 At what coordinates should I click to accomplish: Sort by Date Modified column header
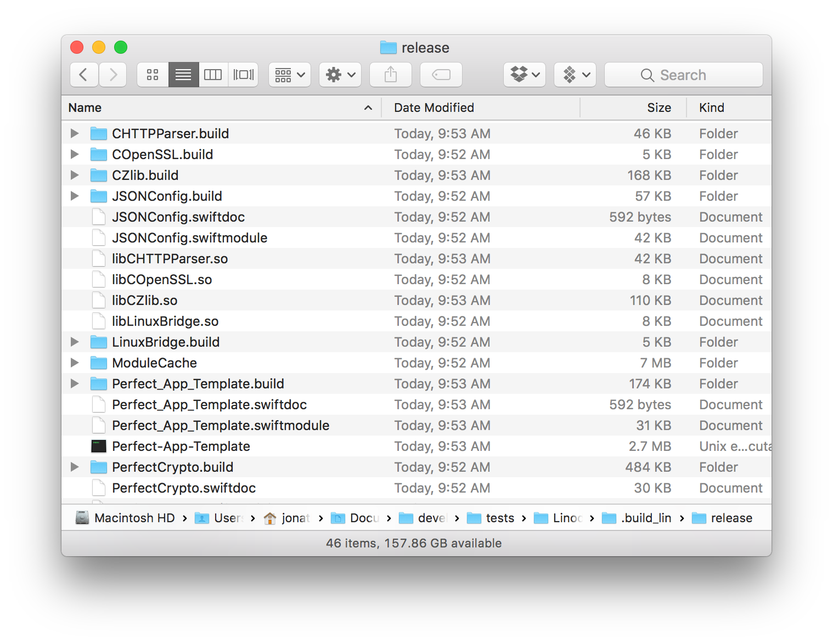480,108
